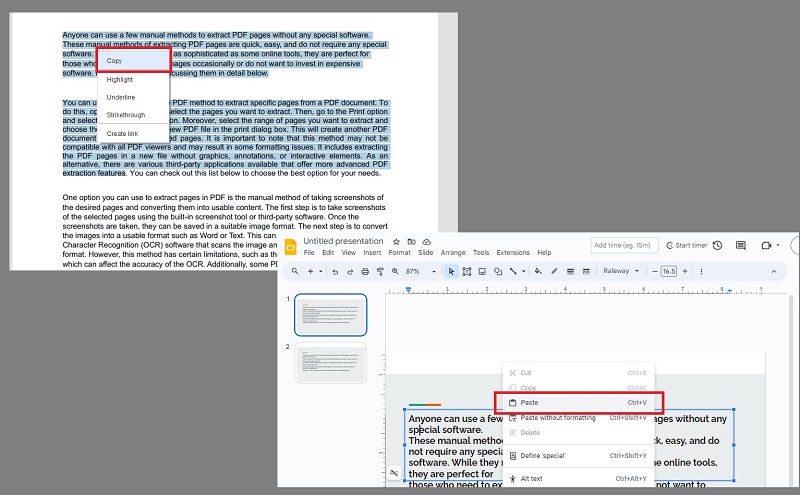800x495 pixels.
Task: Open the Slide menu
Action: (426, 253)
